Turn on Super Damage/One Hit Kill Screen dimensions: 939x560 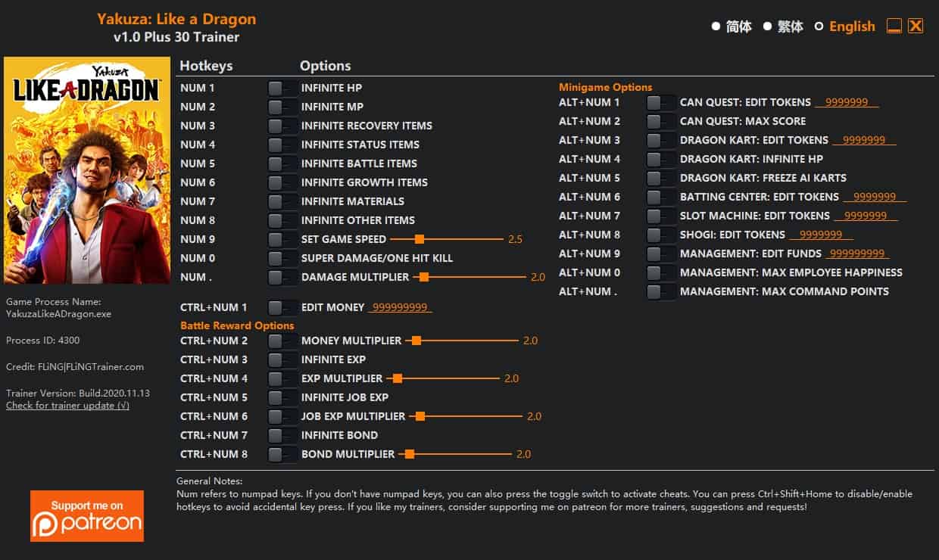point(281,258)
